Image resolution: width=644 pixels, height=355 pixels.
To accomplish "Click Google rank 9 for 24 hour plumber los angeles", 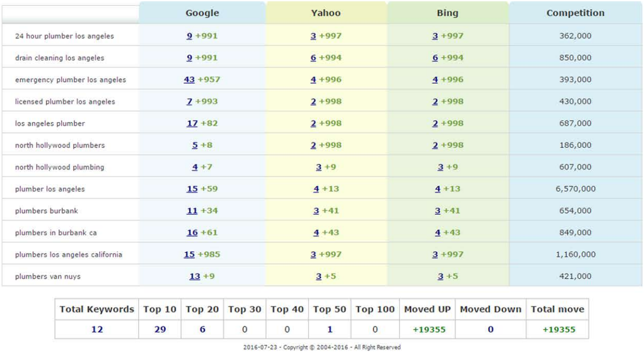I will pyautogui.click(x=190, y=36).
